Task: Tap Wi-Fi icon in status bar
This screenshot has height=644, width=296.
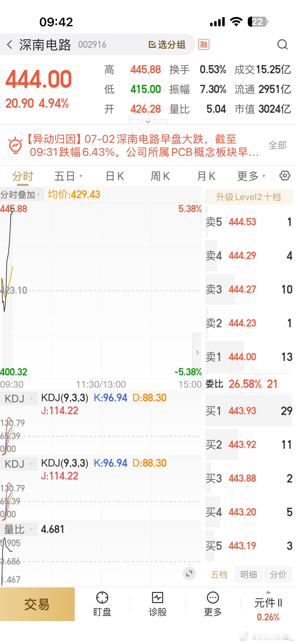Action: pos(236,22)
